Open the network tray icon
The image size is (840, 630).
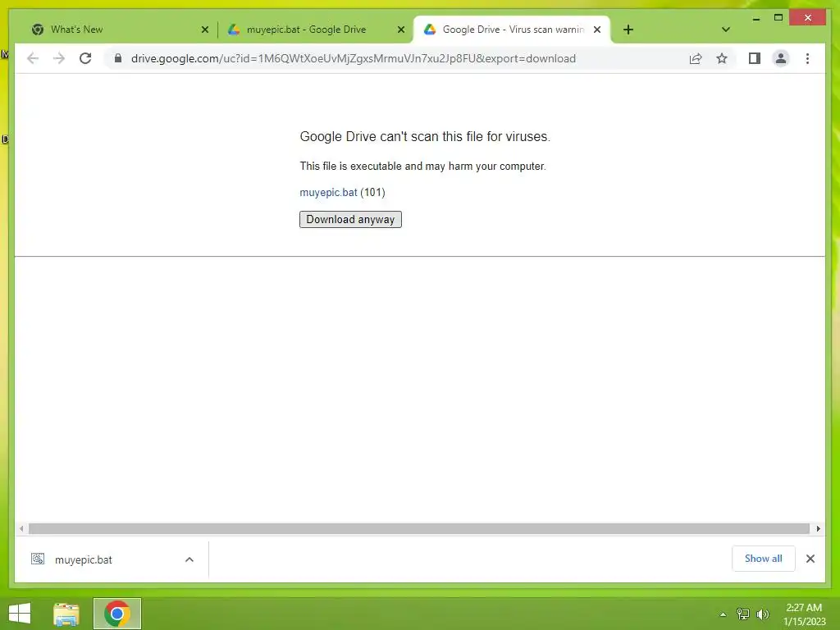(x=743, y=614)
